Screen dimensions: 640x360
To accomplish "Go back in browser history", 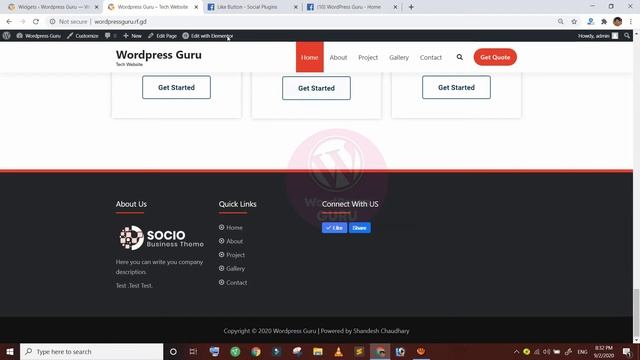I will coord(9,22).
